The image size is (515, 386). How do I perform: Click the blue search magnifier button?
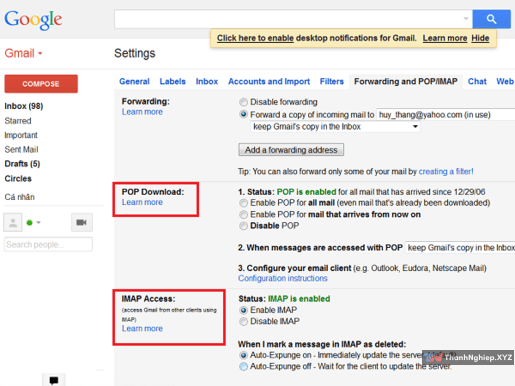(491, 19)
